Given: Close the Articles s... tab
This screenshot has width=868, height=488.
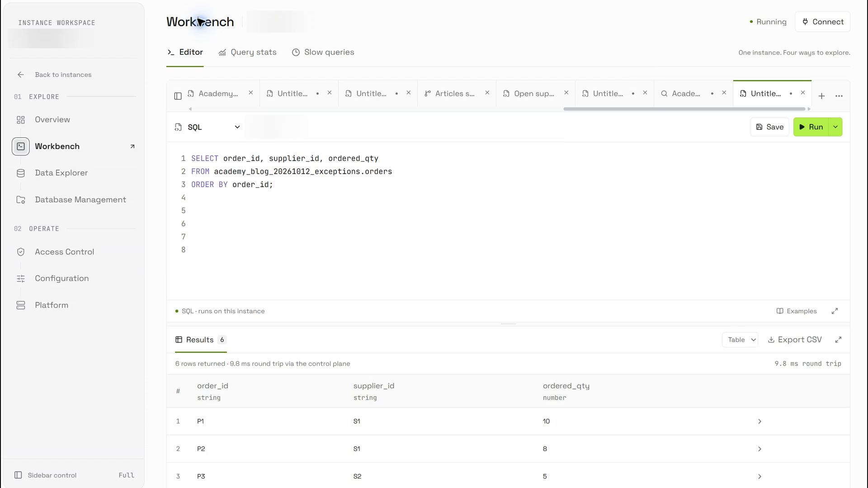Looking at the screenshot, I should pos(487,93).
